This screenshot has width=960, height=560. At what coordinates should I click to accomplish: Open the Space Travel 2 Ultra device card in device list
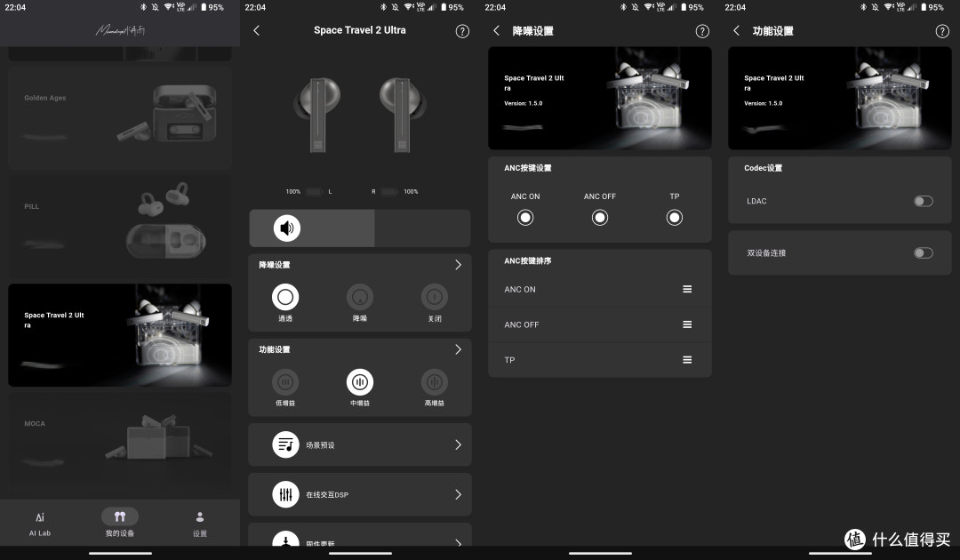point(120,335)
